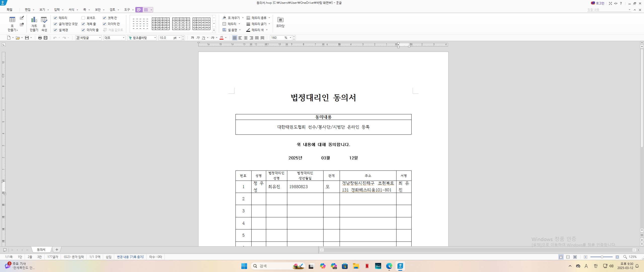The width and height of the screenshot is (644, 272).
Task: Click the new document icon
Action: pyautogui.click(x=9, y=38)
